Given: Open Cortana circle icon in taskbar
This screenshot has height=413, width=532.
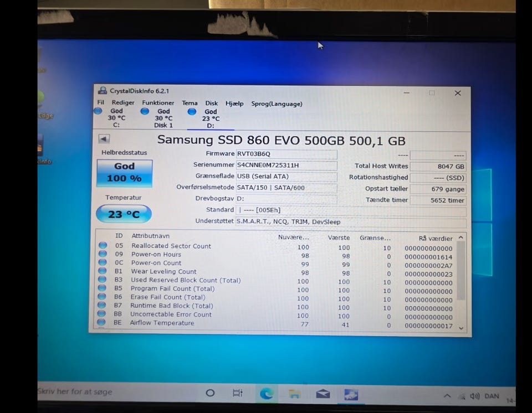Looking at the screenshot, I should pyautogui.click(x=210, y=393).
